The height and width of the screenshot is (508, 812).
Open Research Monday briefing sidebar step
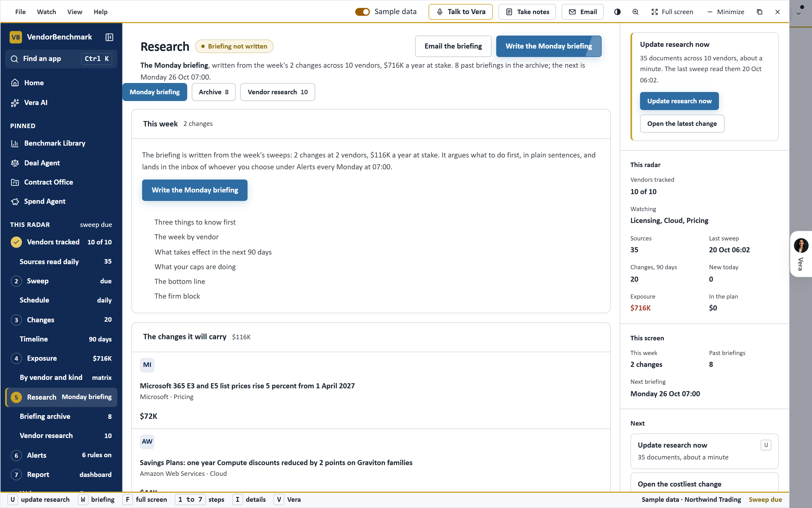coord(61,397)
